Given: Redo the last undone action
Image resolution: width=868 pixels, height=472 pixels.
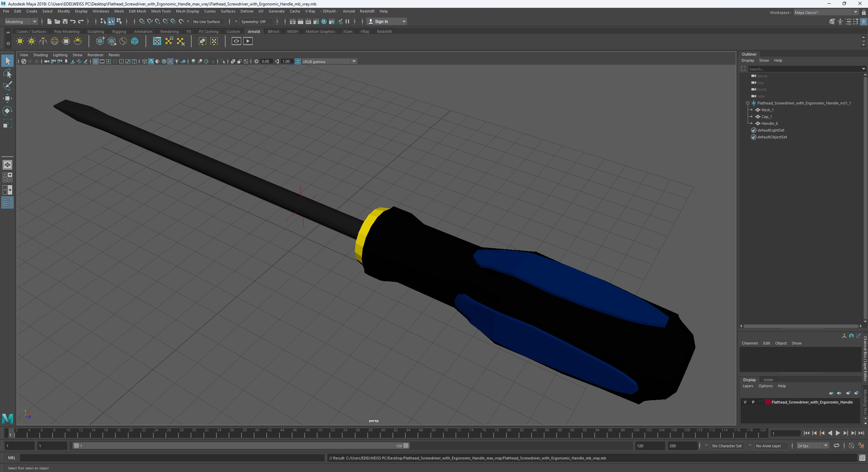Looking at the screenshot, I should 81,21.
